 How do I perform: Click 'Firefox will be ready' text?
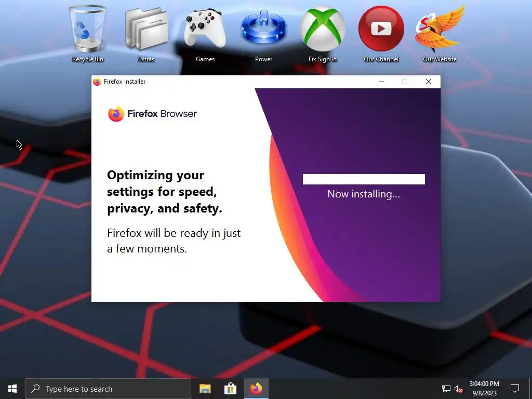coord(174,241)
